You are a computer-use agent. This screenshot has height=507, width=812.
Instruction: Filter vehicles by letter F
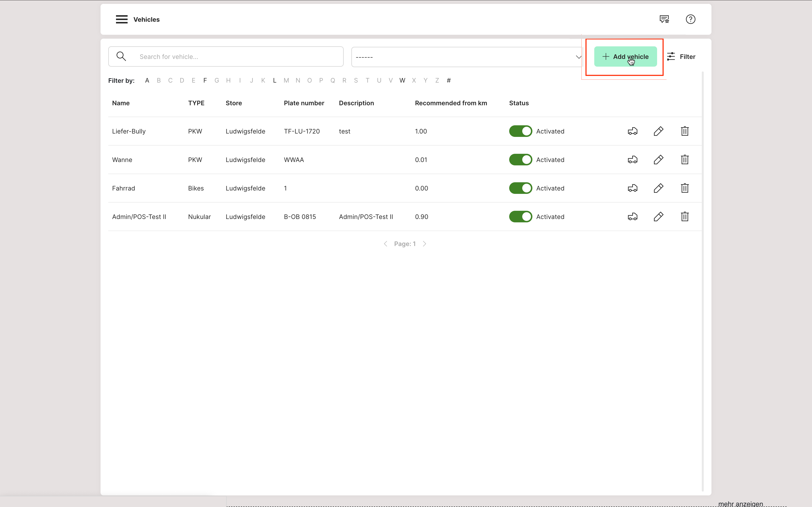(205, 80)
